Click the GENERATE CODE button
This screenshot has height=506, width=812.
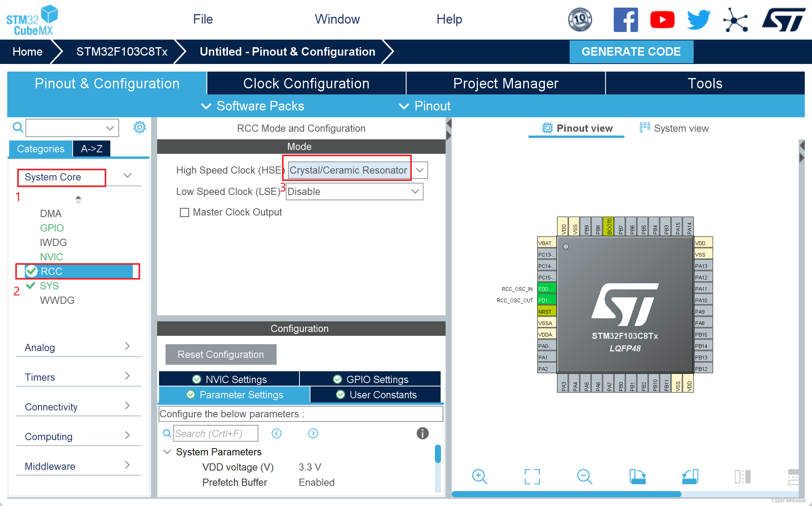pos(631,51)
